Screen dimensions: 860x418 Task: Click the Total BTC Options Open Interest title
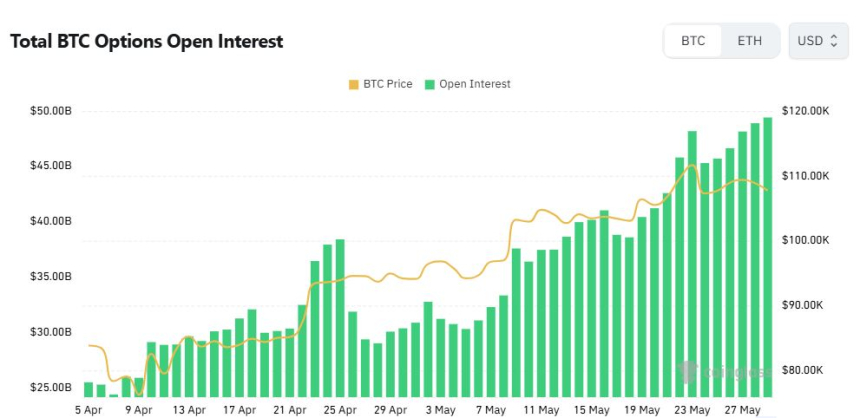point(147,41)
